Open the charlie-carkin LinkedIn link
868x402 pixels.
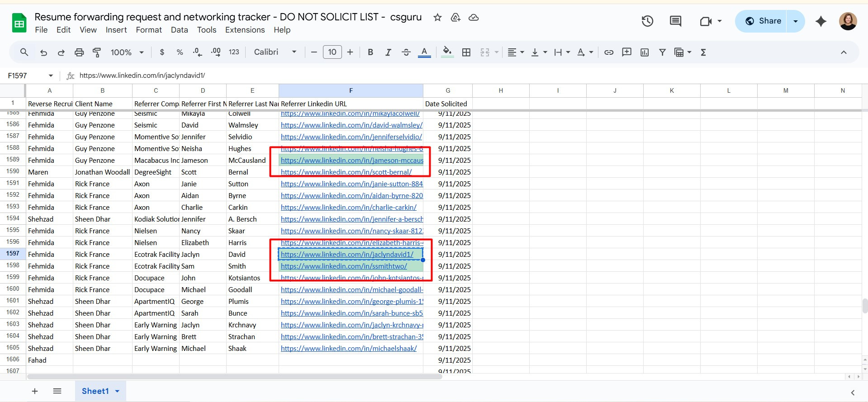[348, 207]
